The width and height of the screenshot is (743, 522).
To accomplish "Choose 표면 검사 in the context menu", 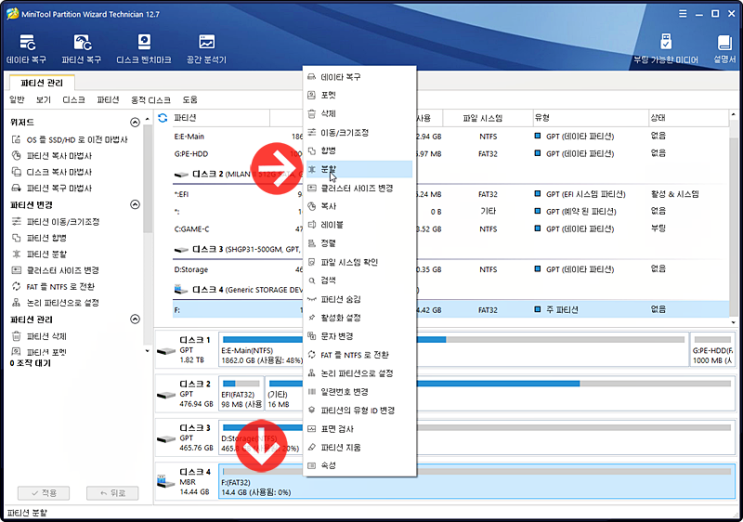I will click(359, 429).
